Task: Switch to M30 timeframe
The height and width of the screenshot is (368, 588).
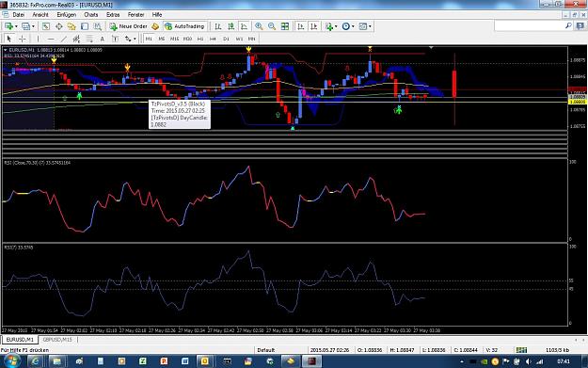Action: coord(187,39)
